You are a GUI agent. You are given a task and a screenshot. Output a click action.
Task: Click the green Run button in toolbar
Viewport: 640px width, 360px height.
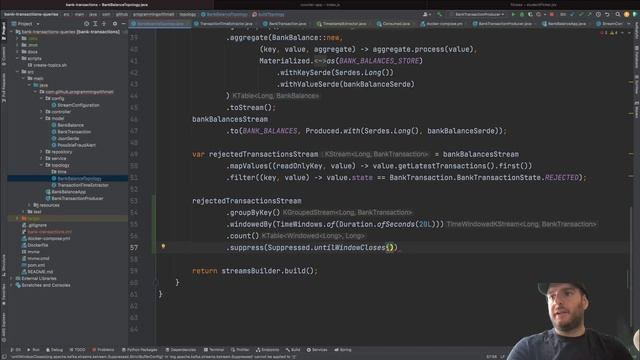point(513,14)
